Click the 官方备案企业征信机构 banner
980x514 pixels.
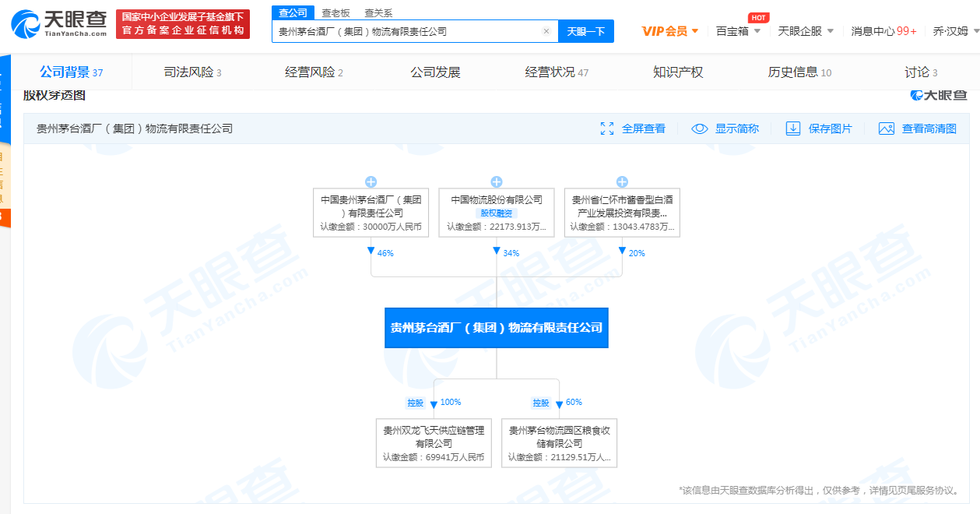click(x=183, y=24)
